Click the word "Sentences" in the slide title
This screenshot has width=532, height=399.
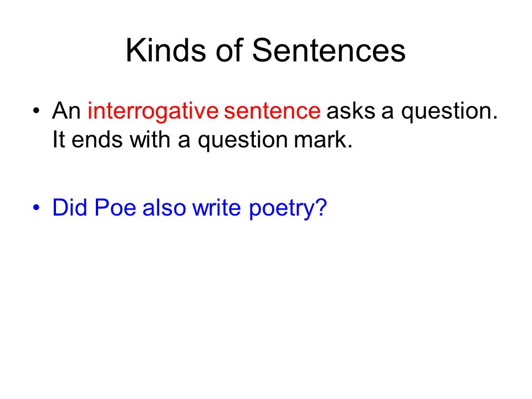tap(329, 50)
